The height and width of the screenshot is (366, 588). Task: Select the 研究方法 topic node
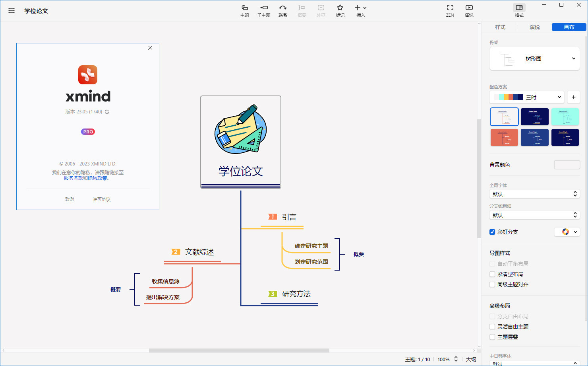pos(296,294)
